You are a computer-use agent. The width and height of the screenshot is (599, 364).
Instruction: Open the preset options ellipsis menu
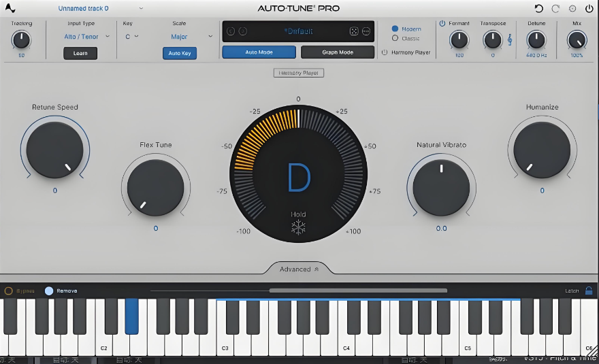pyautogui.click(x=366, y=31)
